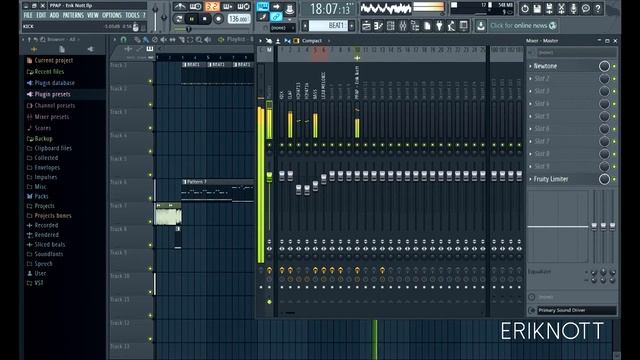Click the Record button in transport
Screen dimensions: 640x360
click(219, 19)
